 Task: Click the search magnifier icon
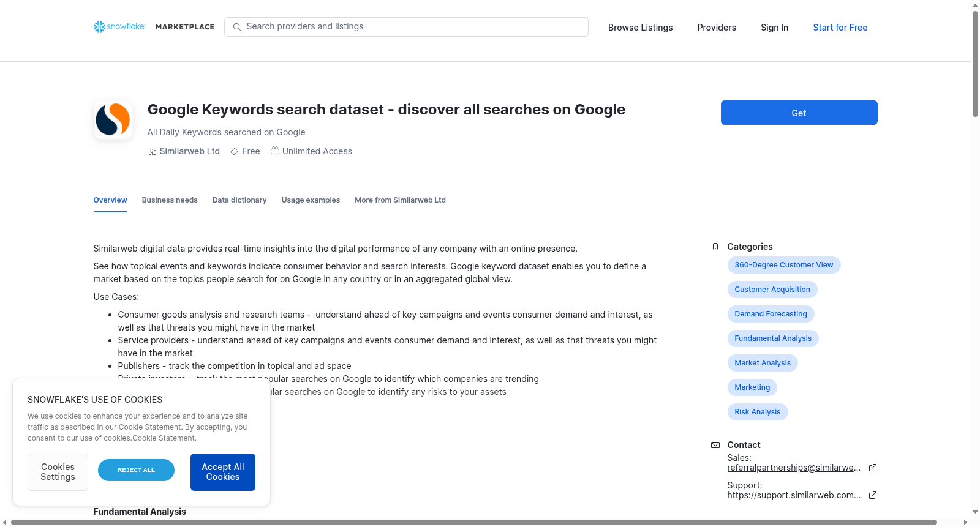[237, 27]
